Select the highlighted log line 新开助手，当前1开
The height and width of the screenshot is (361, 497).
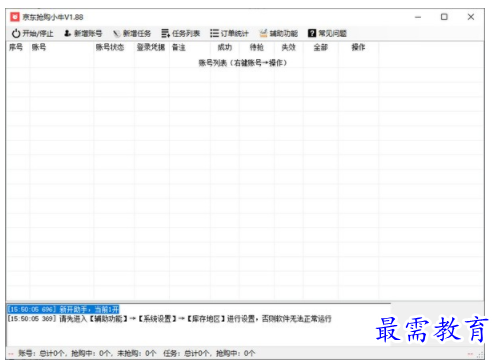click(x=63, y=309)
